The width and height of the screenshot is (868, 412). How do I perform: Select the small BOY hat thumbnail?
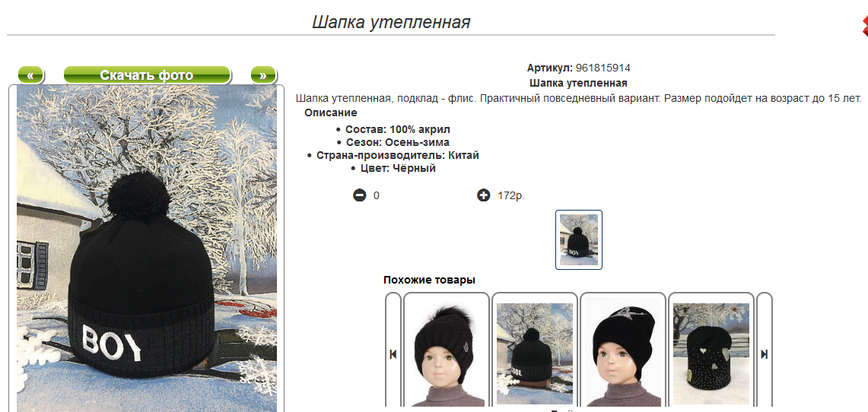(578, 240)
